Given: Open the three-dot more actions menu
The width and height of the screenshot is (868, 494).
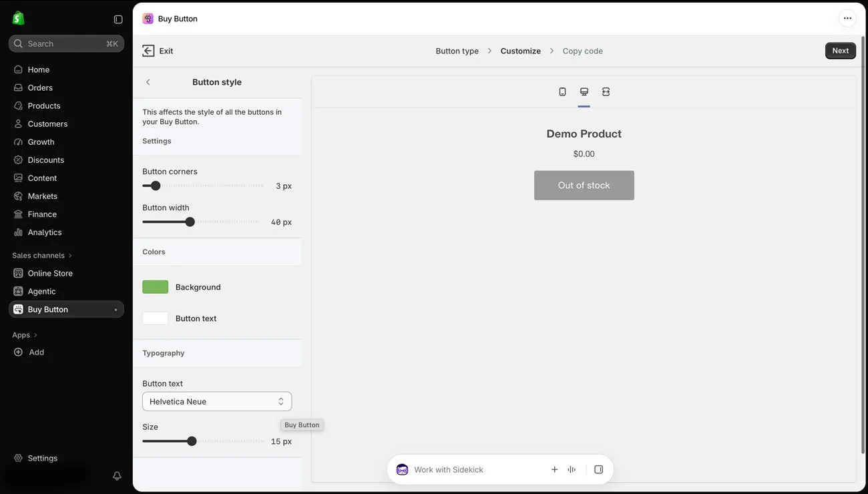Looking at the screenshot, I should 847,19.
